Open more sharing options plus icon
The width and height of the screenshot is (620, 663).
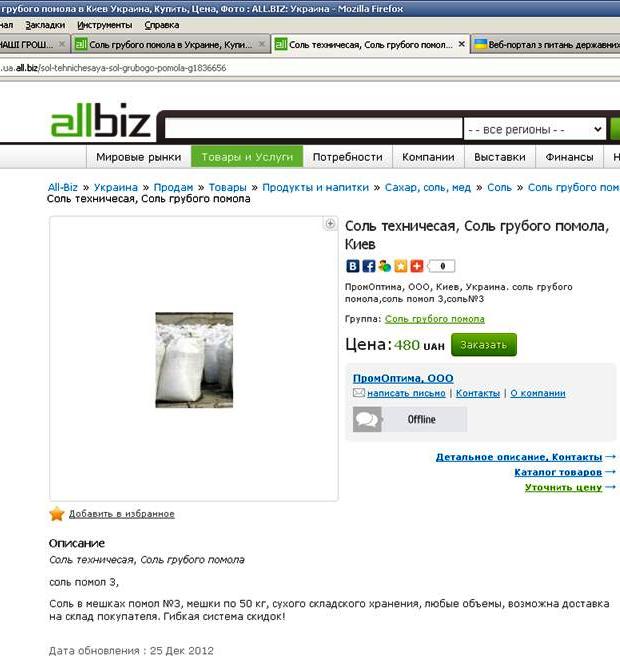[x=417, y=266]
